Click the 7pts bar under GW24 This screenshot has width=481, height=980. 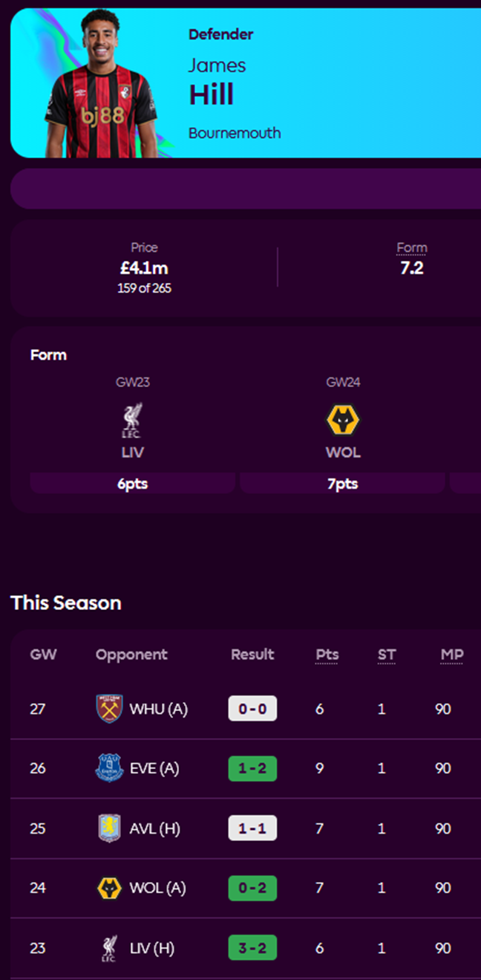tap(343, 484)
